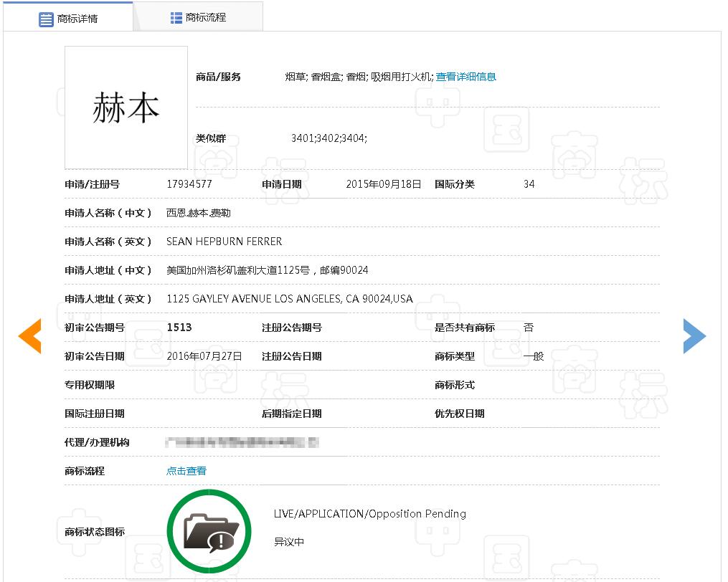Select the shared trademark value 否
Viewport: 728px width, 582px height.
(529, 328)
